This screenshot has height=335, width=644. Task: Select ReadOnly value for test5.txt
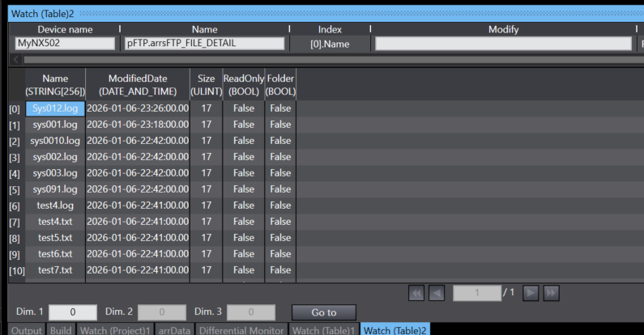[x=243, y=238]
